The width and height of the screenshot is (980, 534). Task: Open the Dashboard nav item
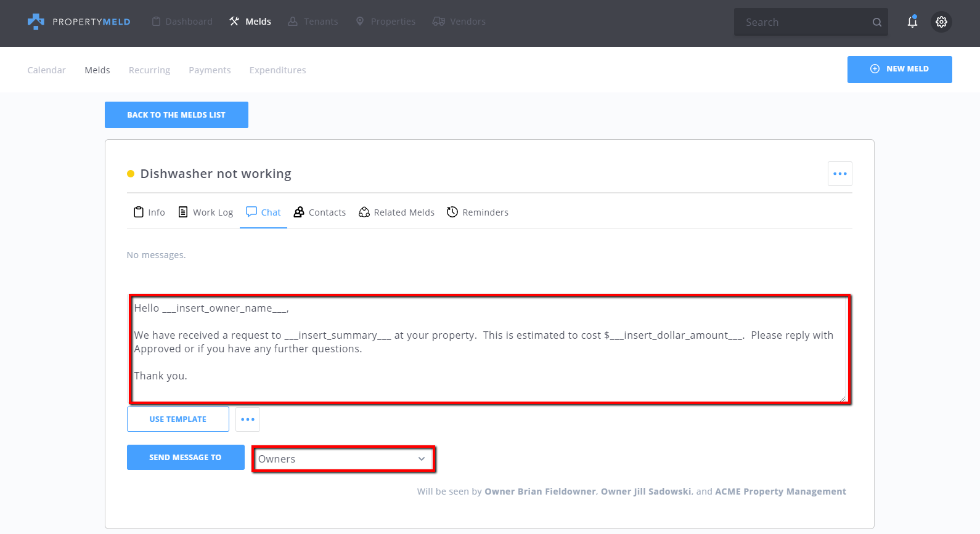coord(182,22)
